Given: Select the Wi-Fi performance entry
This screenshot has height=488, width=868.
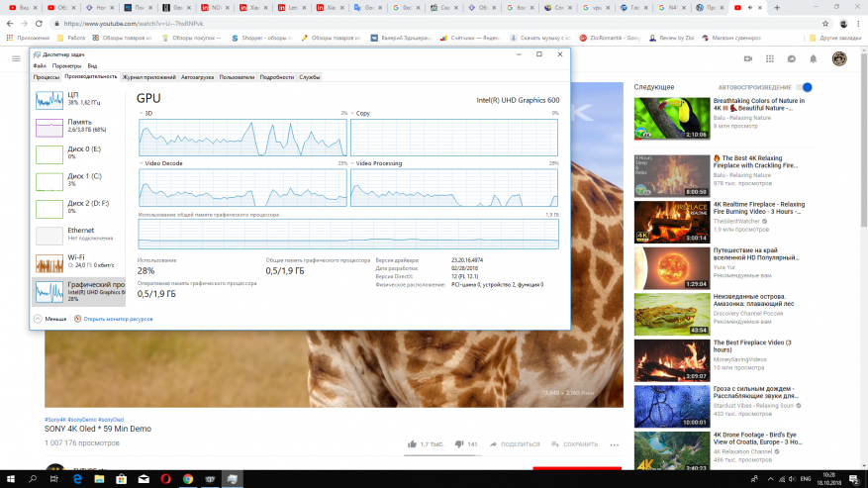Looking at the screenshot, I should click(x=78, y=263).
